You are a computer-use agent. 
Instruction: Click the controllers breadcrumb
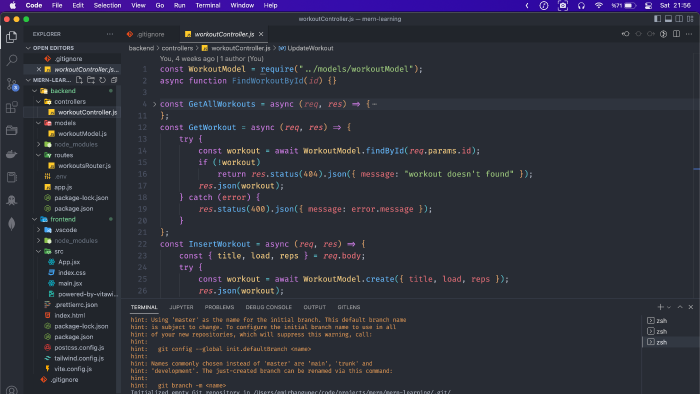pyautogui.click(x=177, y=48)
